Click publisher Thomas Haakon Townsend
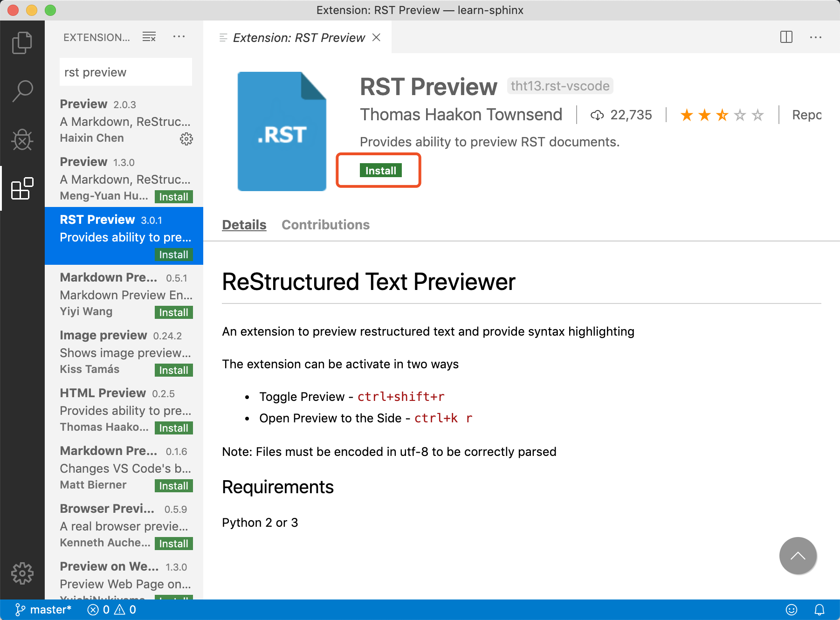The height and width of the screenshot is (620, 840). tap(461, 115)
